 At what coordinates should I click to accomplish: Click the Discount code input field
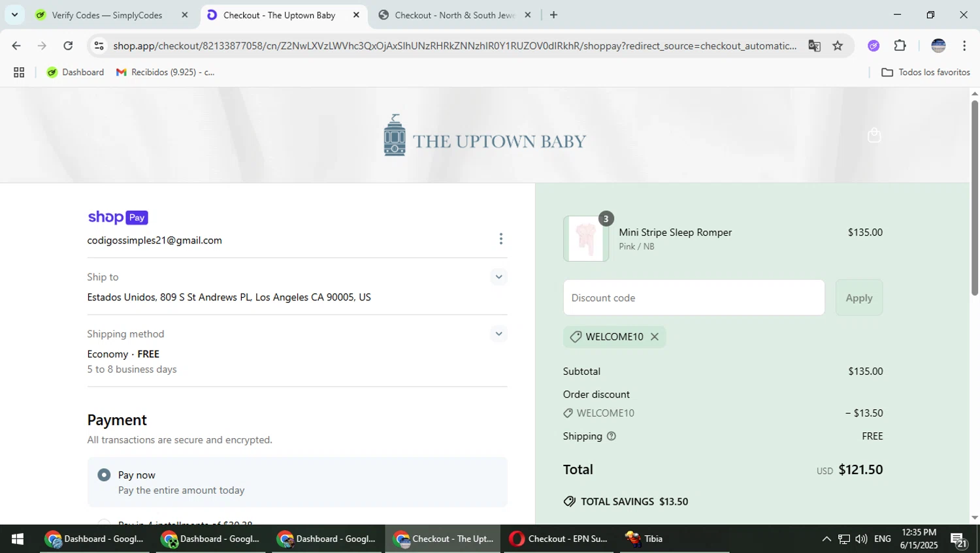(x=694, y=298)
